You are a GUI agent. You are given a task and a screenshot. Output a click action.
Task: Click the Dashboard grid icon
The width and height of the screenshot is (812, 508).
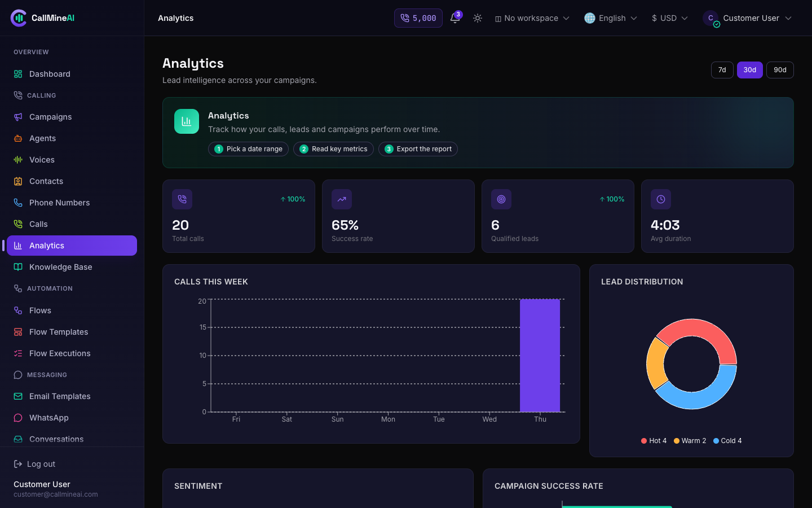click(18, 74)
